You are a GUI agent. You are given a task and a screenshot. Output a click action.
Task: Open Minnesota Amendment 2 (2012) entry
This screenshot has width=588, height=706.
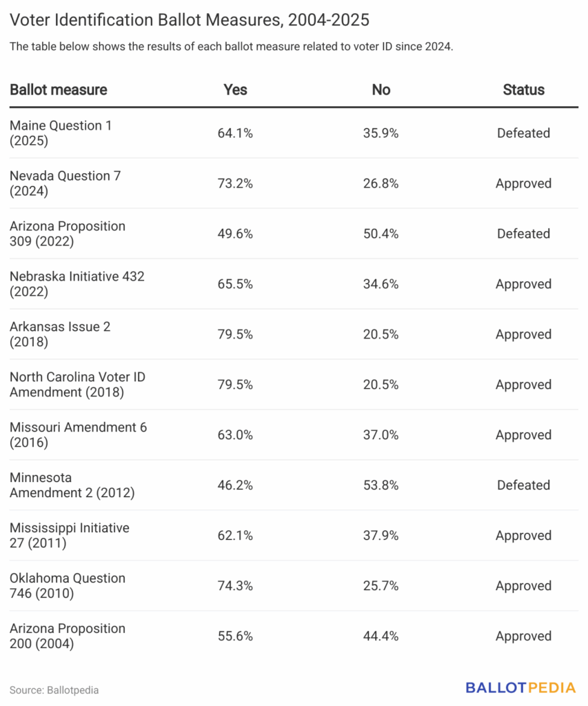tap(72, 485)
